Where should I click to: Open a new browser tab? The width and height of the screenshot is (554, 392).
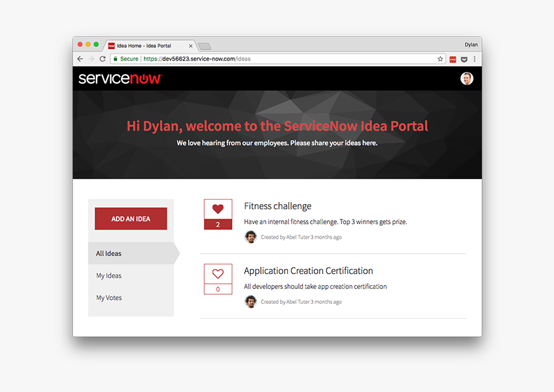coord(205,46)
